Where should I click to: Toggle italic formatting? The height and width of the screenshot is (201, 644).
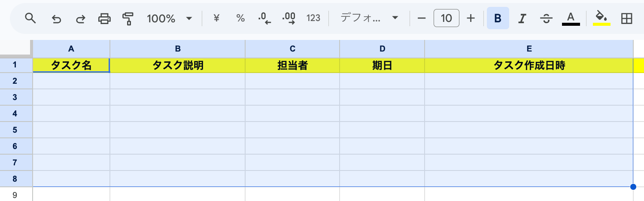pos(522,18)
